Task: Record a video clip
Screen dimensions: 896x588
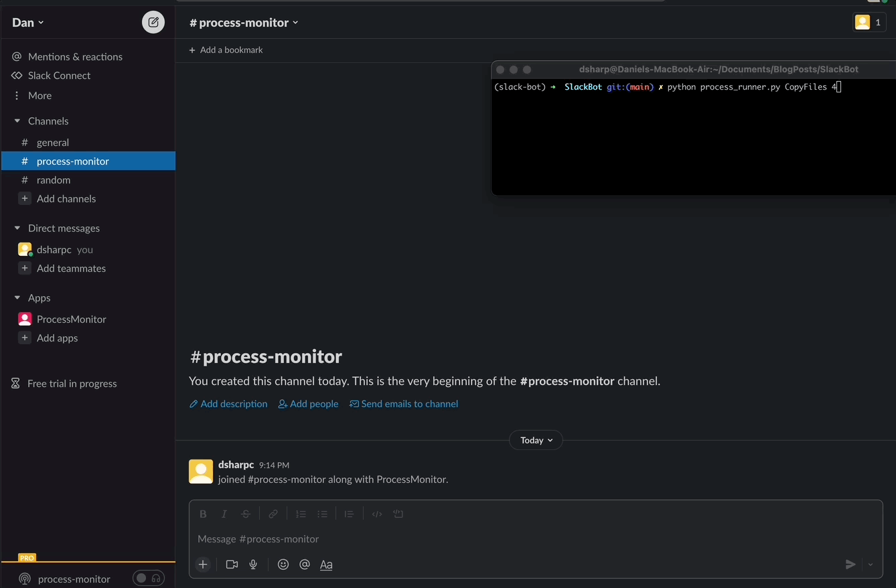Action: coord(232,565)
